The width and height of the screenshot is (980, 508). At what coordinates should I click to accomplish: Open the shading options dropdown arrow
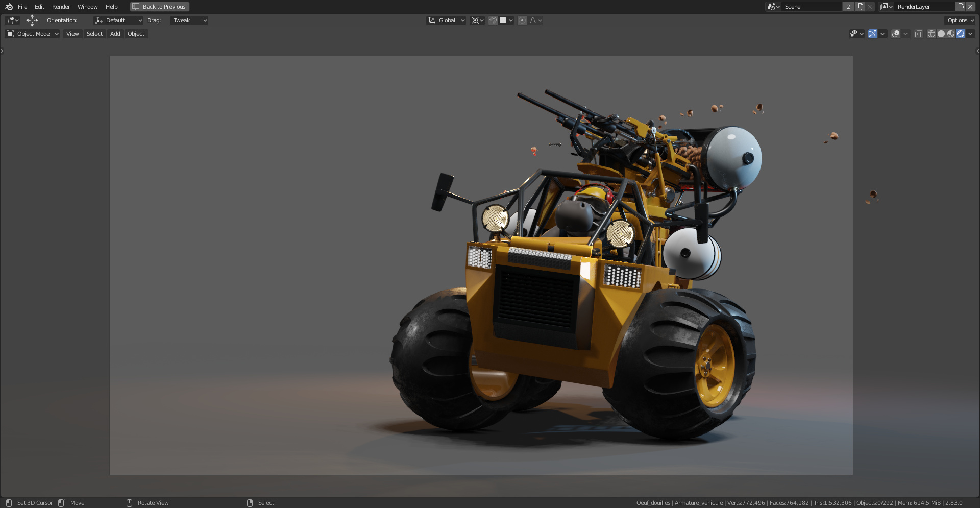970,34
